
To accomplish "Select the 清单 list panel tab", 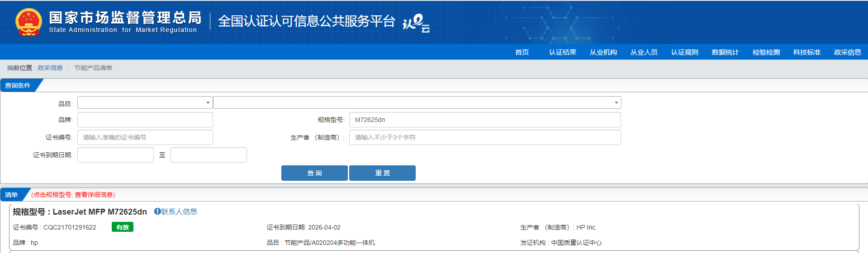I will tap(12, 195).
